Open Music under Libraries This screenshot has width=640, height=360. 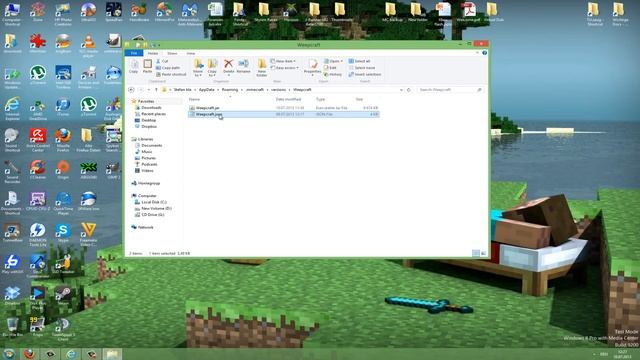(x=147, y=151)
